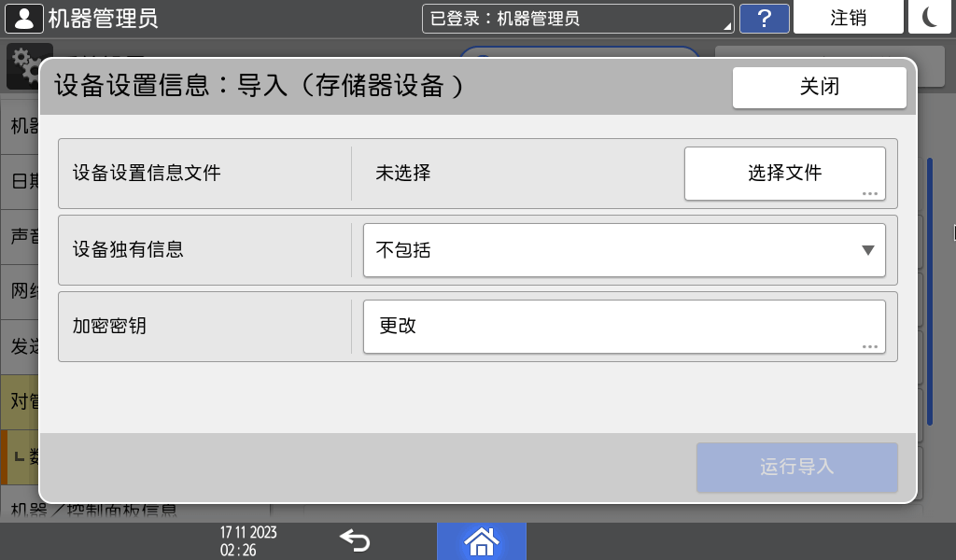Open the 设备独有信息 不包括 dropdown

624,250
